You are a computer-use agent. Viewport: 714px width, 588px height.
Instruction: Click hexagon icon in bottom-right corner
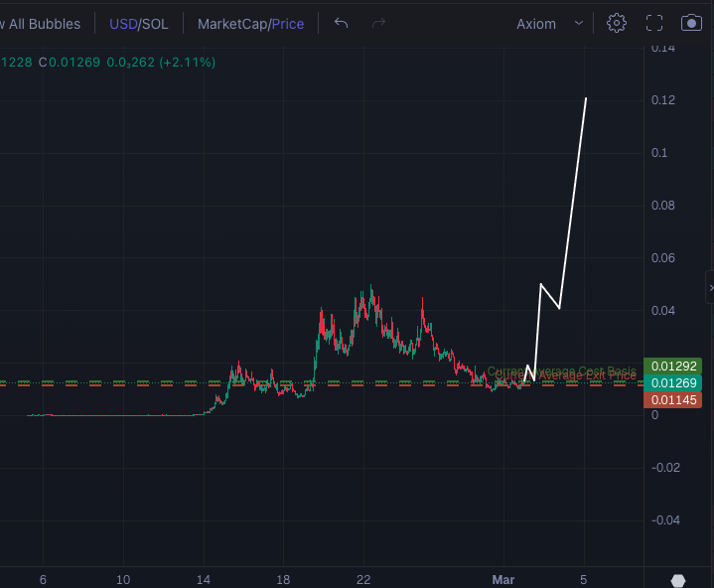point(678,581)
